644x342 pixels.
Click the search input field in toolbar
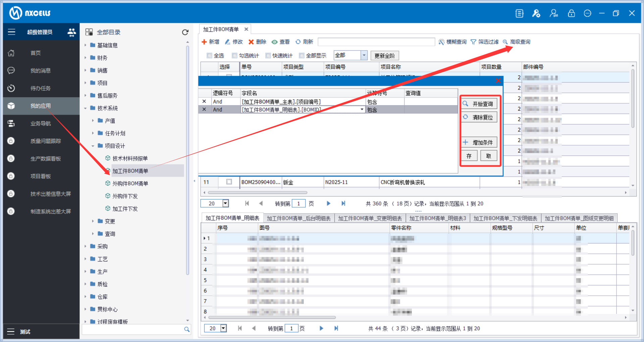376,42
